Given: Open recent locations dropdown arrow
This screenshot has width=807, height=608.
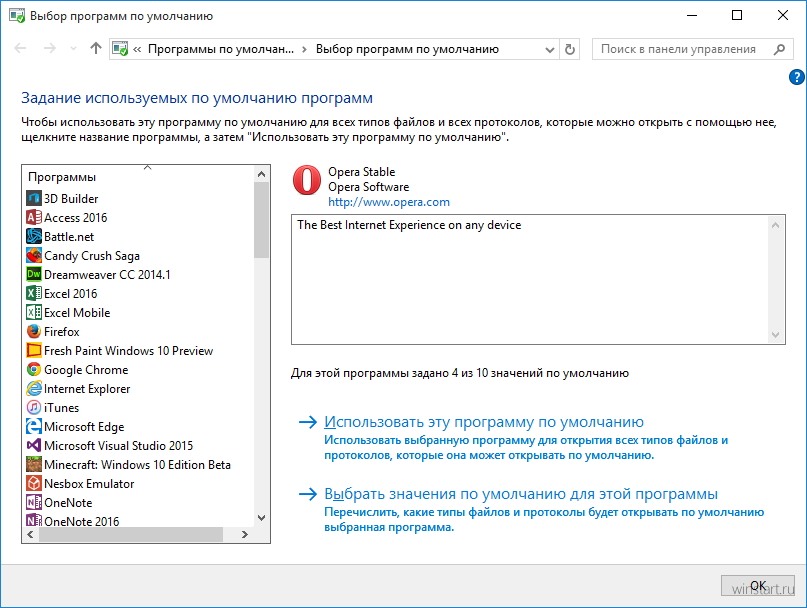Looking at the screenshot, I should (x=73, y=49).
